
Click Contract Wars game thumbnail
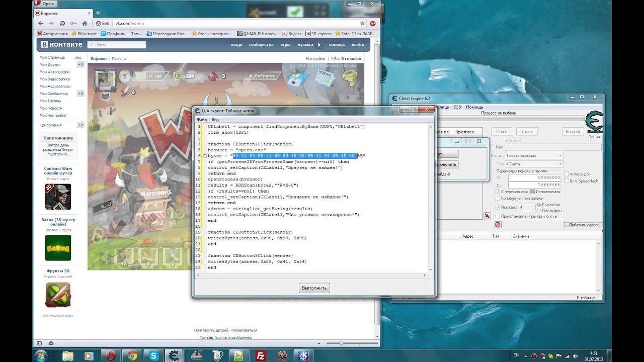58,197
